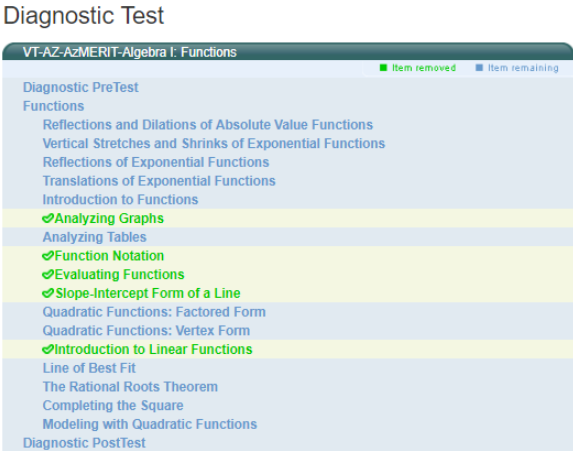Open the removed Function Notation lesson
573x451 pixels.
(x=109, y=256)
